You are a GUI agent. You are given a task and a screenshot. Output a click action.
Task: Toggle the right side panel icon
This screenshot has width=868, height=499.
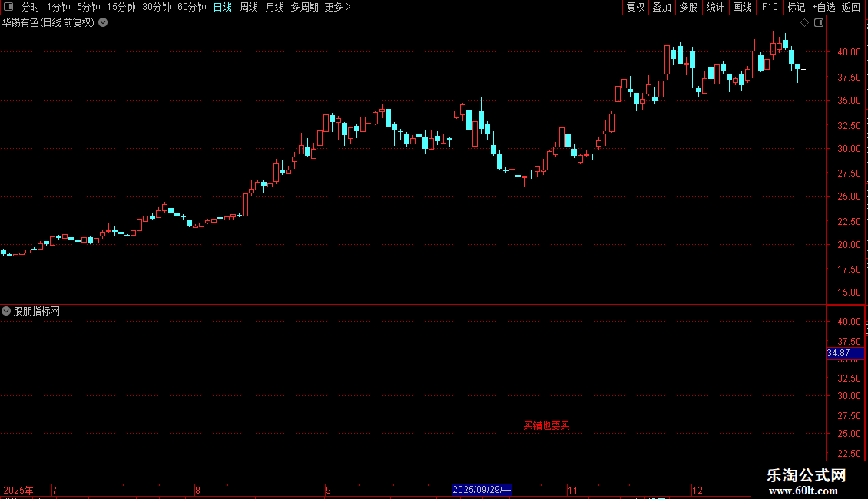pos(819,23)
